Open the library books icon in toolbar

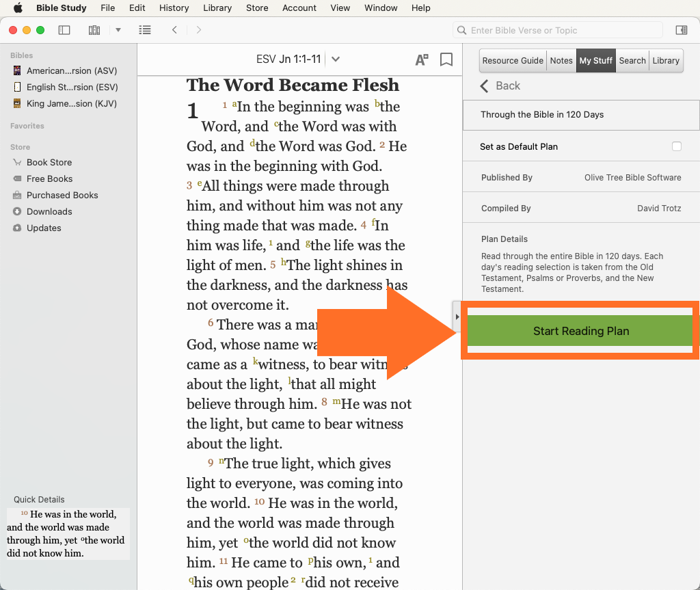[x=94, y=30]
